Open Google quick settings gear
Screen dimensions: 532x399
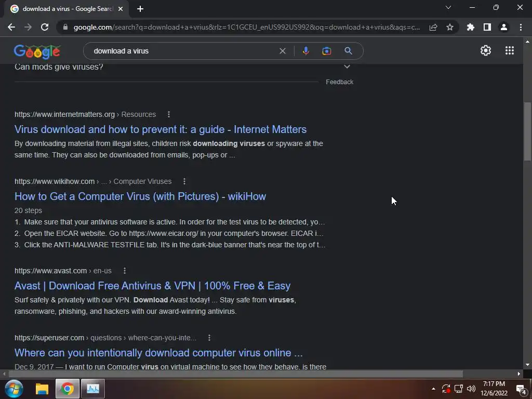click(486, 50)
